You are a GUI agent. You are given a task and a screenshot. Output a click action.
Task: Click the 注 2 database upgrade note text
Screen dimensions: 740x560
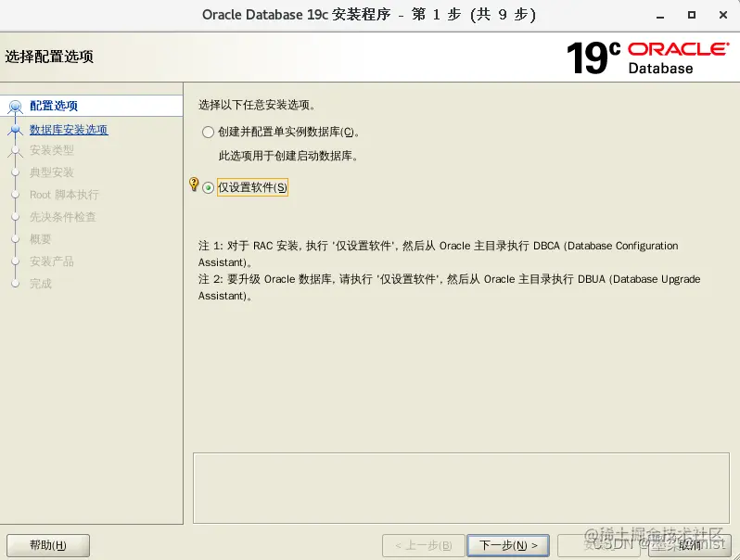pyautogui.click(x=449, y=287)
